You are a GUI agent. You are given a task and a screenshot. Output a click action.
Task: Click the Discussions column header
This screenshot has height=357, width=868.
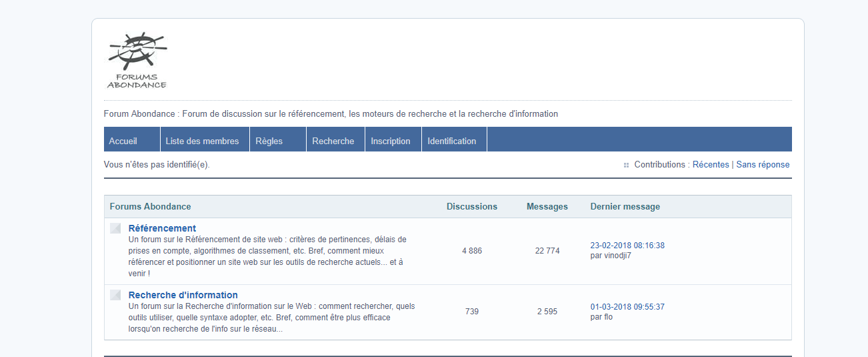(472, 207)
